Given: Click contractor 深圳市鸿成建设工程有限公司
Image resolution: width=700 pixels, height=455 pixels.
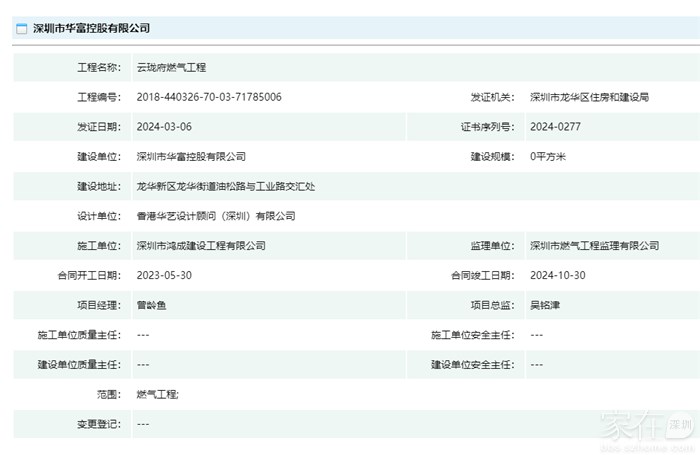Looking at the screenshot, I should [200, 245].
